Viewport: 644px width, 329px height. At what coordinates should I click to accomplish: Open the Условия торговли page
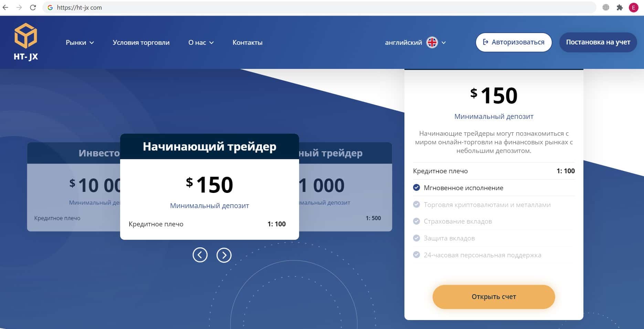(x=141, y=42)
